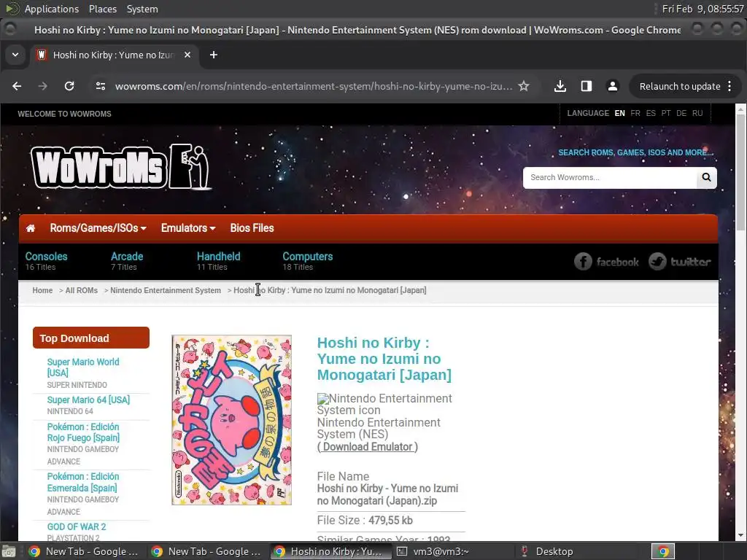747x560 pixels.
Task: Close the Hoshi no Kirby tab
Action: (x=187, y=55)
